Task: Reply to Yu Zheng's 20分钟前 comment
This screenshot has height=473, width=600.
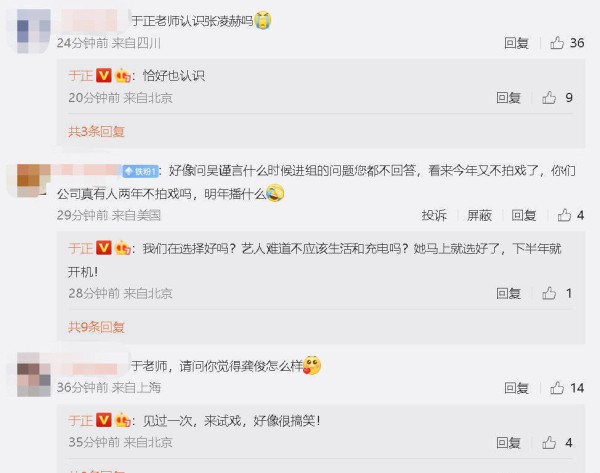Action: click(509, 98)
